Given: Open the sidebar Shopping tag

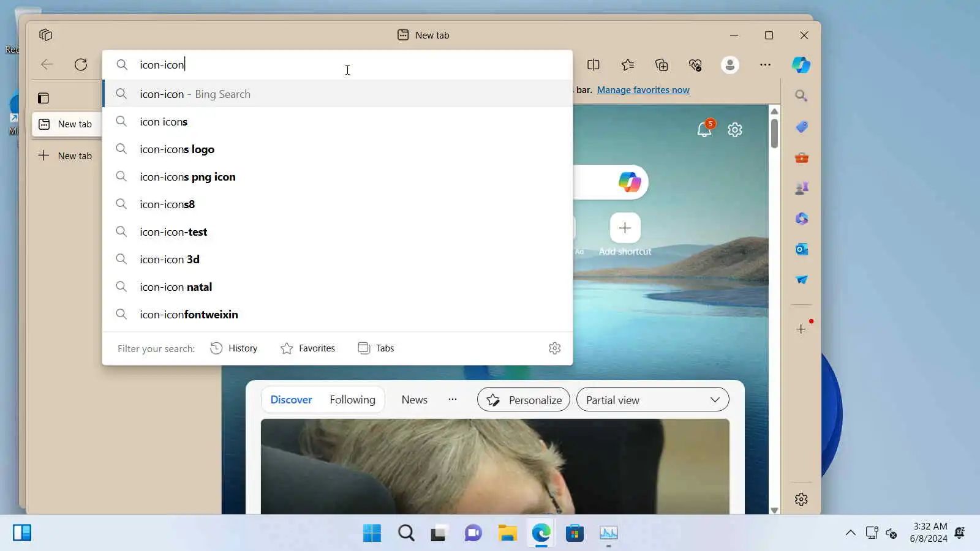Looking at the screenshot, I should click(x=801, y=127).
